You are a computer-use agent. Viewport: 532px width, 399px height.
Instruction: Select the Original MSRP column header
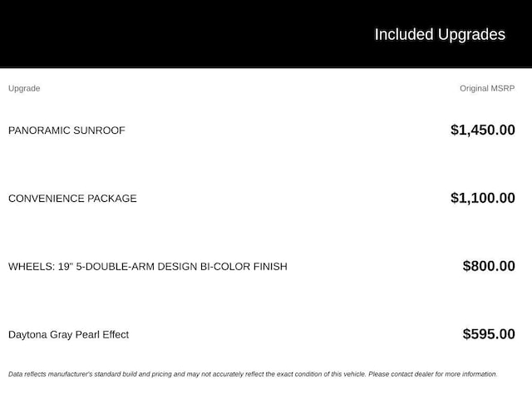pyautogui.click(x=487, y=88)
